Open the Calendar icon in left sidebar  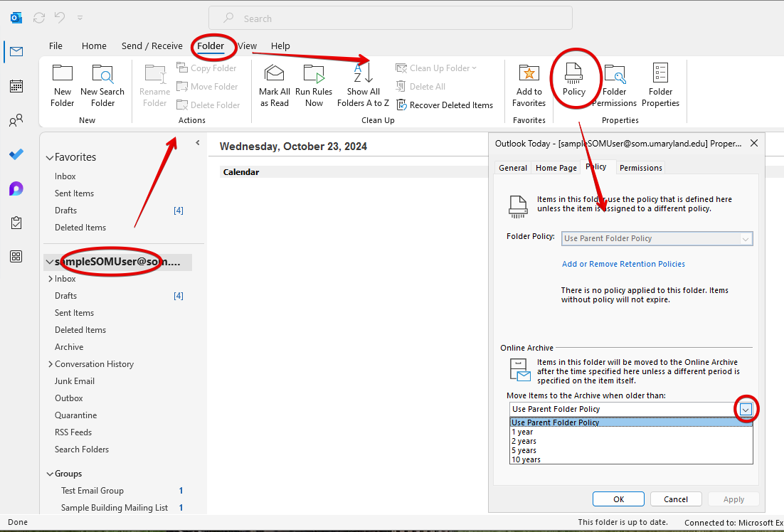(16, 86)
